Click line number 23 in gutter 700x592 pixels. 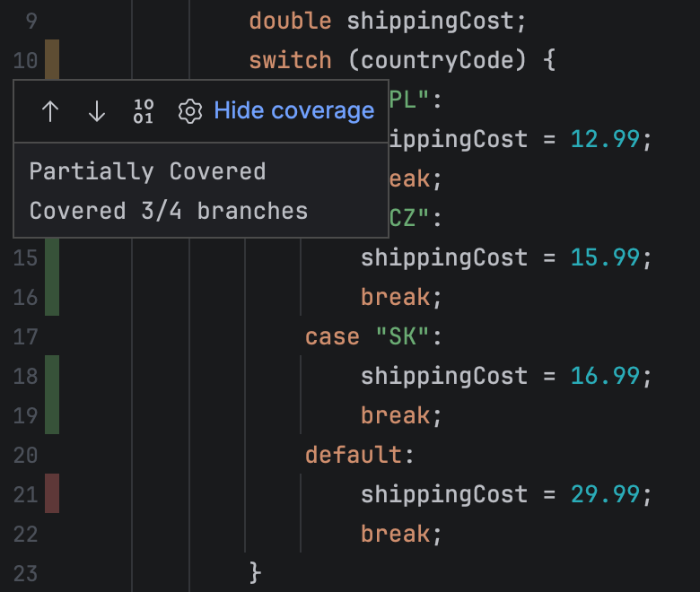tap(25, 573)
